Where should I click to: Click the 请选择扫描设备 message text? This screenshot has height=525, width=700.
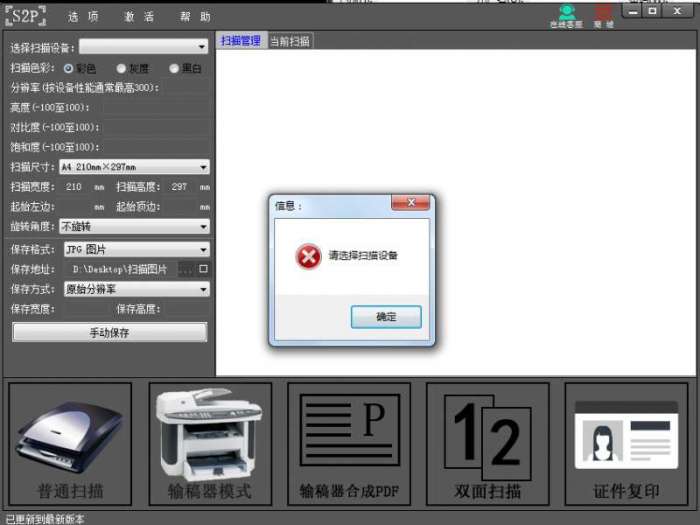click(363, 255)
